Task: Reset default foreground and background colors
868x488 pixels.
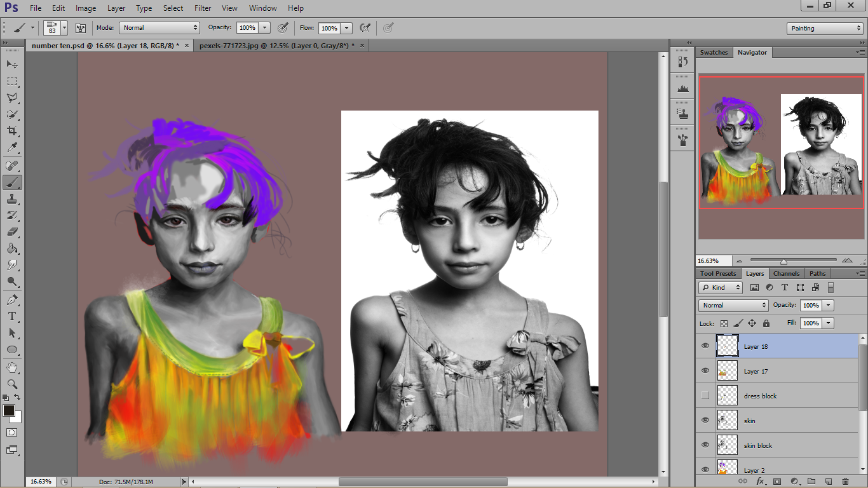Action: (6, 398)
